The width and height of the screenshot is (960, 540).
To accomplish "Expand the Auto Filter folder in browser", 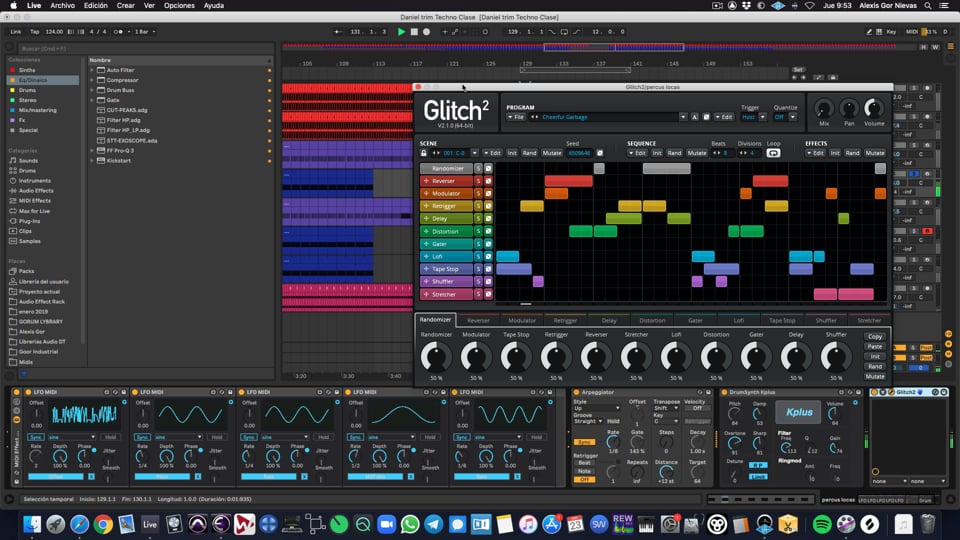I will [x=92, y=70].
